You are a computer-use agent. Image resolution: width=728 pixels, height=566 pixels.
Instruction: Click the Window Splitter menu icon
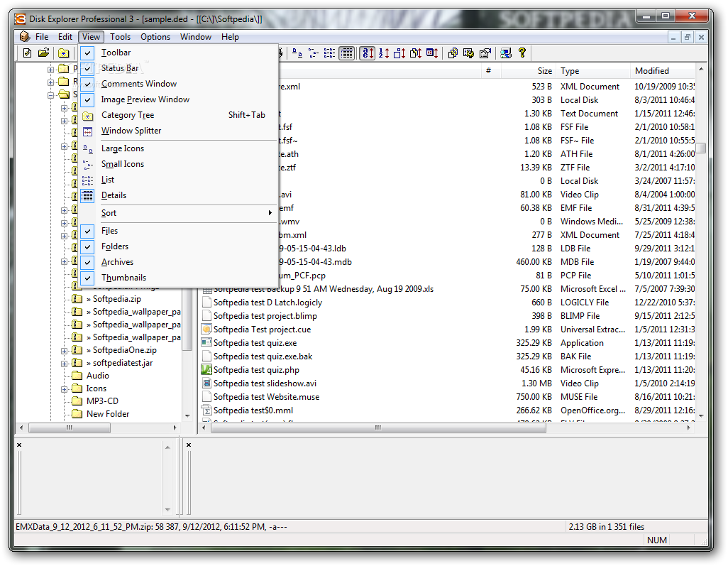point(88,131)
